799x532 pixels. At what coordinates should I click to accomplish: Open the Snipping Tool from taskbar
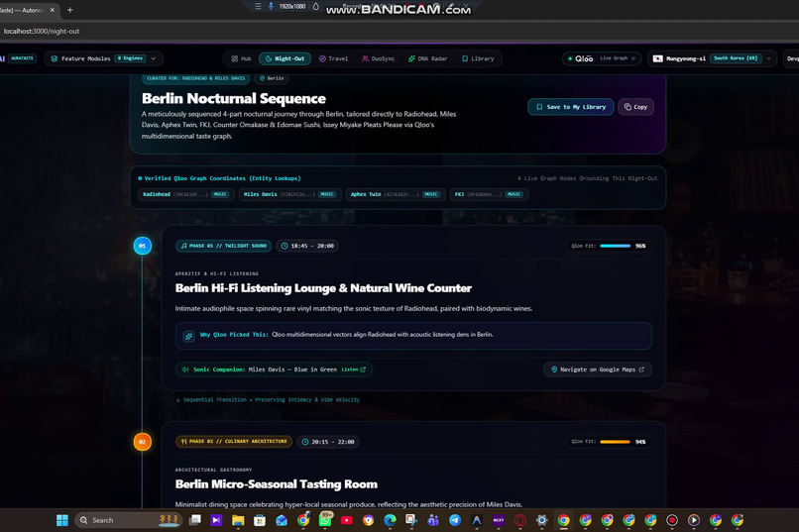(411, 520)
